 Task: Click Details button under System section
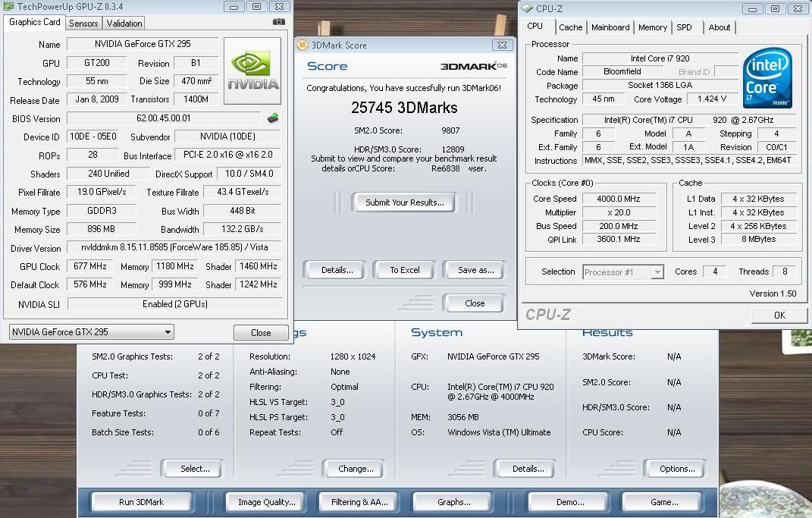click(527, 469)
